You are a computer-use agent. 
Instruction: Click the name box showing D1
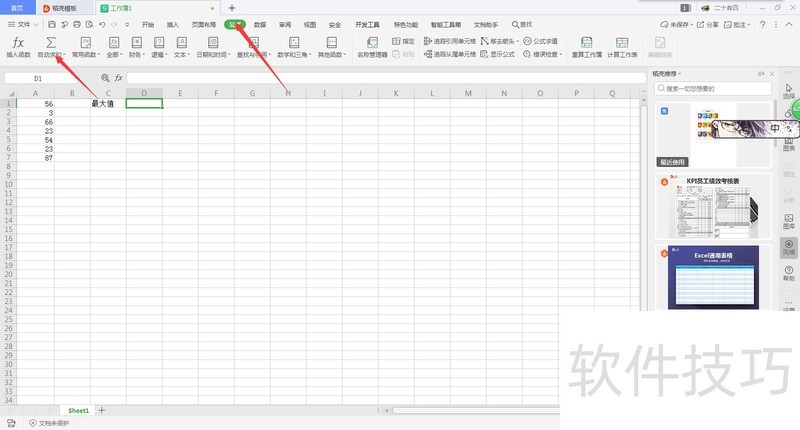pyautogui.click(x=38, y=78)
